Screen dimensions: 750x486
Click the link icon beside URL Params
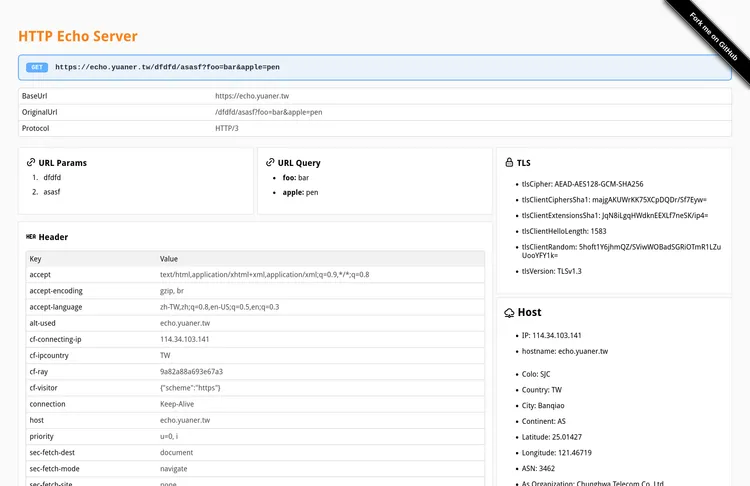[x=31, y=162]
